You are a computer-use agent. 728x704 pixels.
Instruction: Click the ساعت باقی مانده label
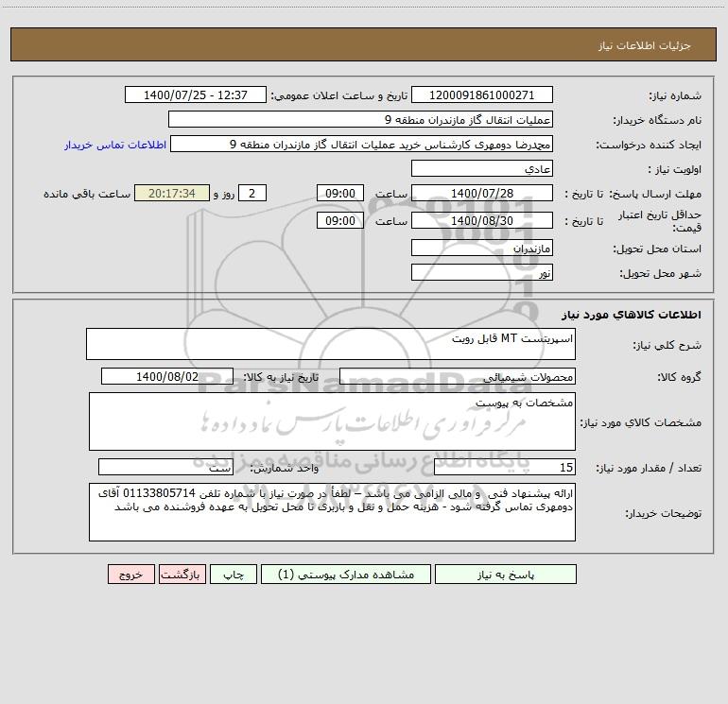(x=87, y=194)
